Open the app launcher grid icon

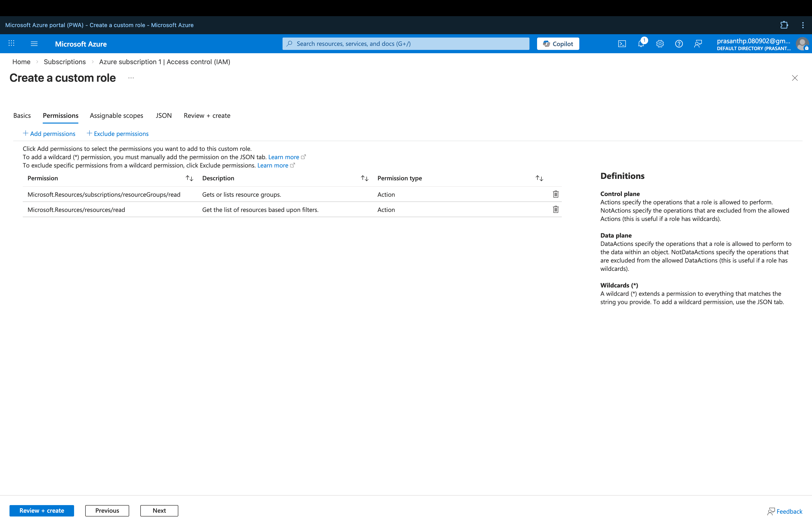[11, 43]
